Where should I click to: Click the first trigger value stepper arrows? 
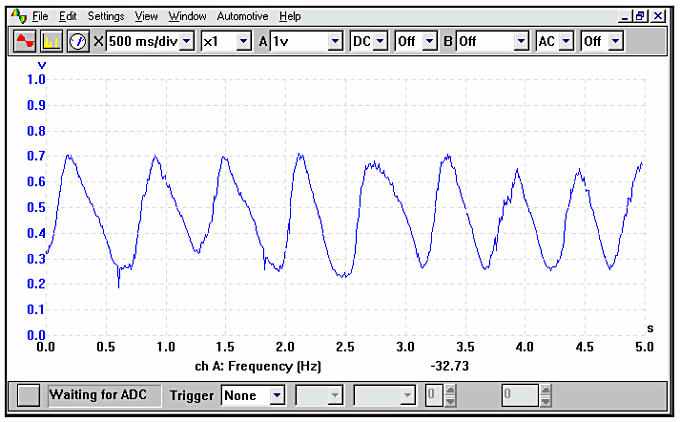coord(449,395)
